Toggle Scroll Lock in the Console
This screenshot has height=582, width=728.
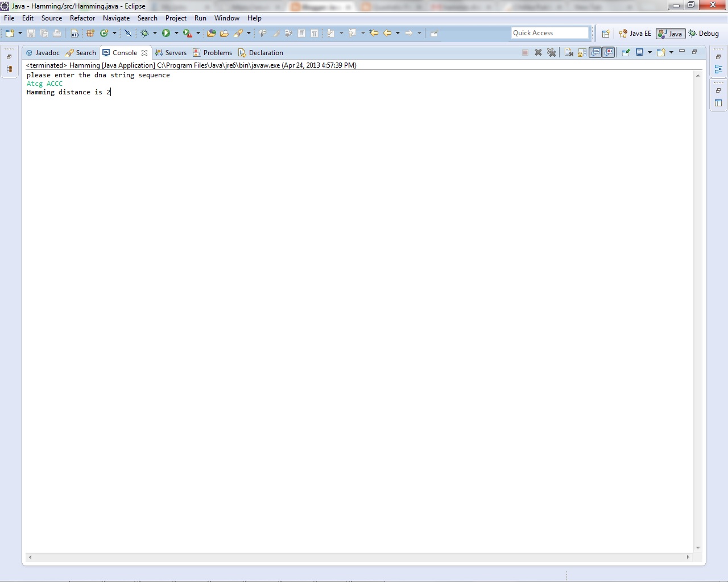(x=581, y=52)
